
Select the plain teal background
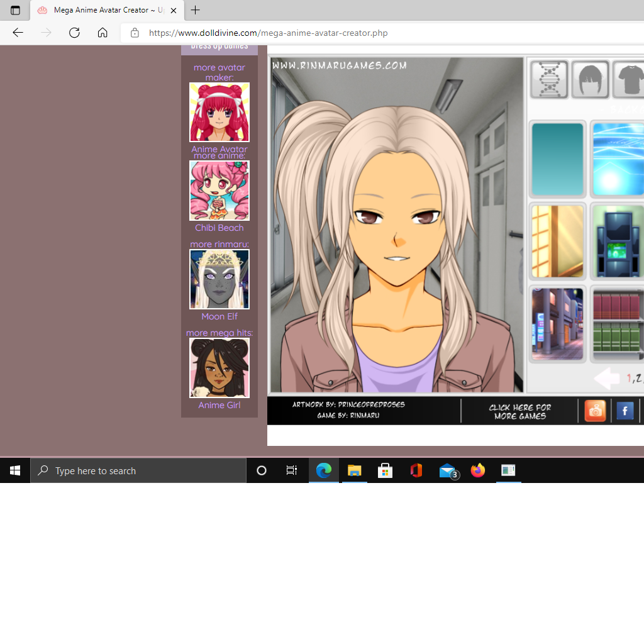point(557,159)
